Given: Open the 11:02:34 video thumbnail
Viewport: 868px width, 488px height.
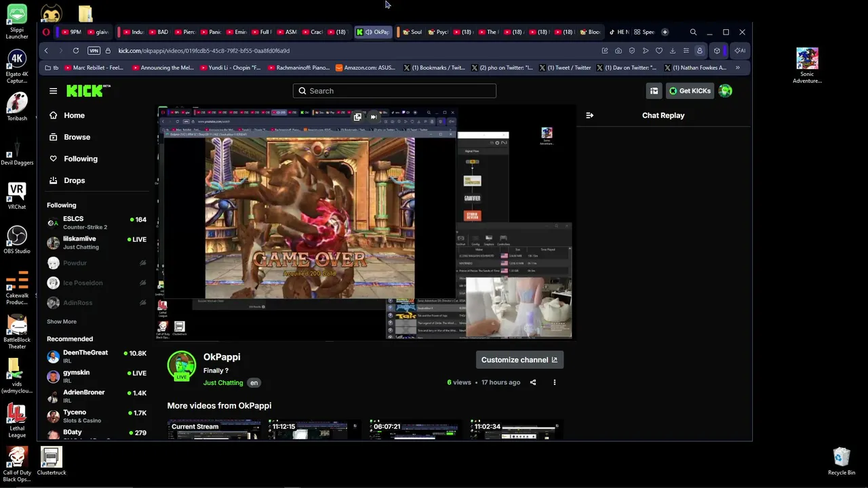Looking at the screenshot, I should click(517, 430).
